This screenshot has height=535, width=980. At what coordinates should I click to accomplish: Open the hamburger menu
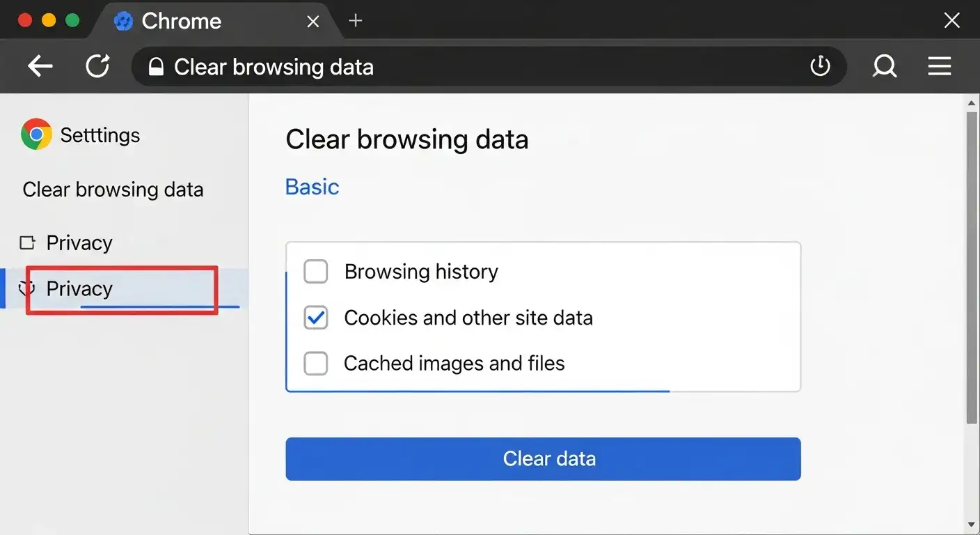coord(939,65)
